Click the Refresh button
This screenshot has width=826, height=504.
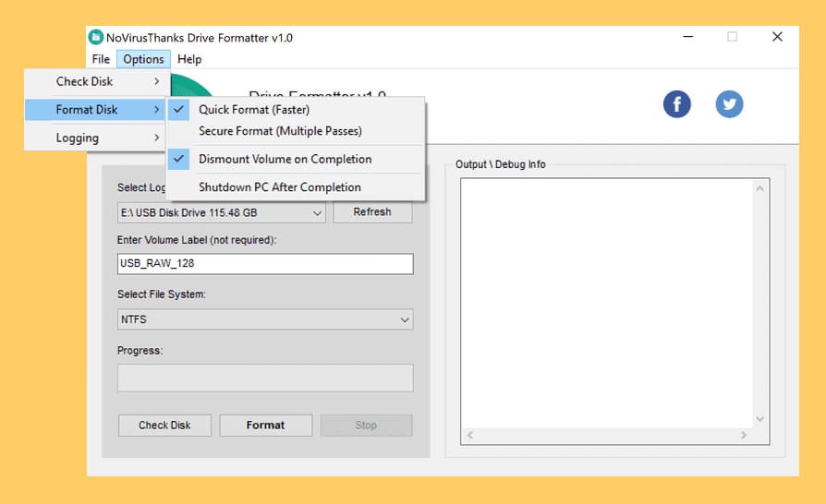point(372,212)
